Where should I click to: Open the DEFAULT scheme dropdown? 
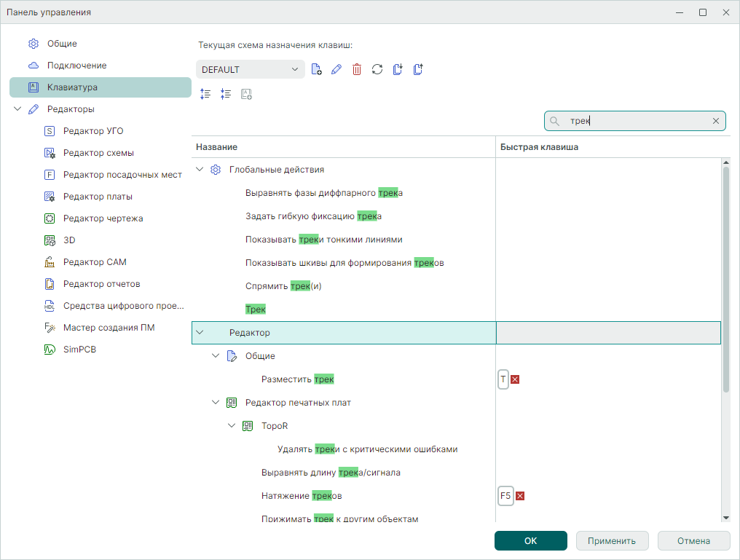click(x=250, y=70)
